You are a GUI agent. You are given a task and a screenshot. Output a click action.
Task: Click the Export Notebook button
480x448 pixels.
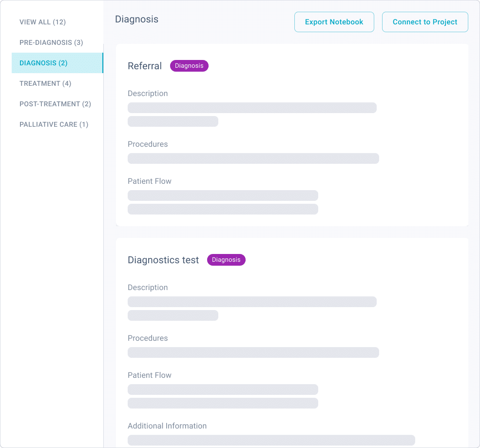click(x=334, y=22)
